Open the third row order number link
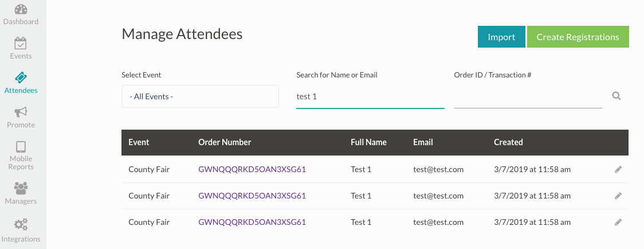 (x=252, y=222)
